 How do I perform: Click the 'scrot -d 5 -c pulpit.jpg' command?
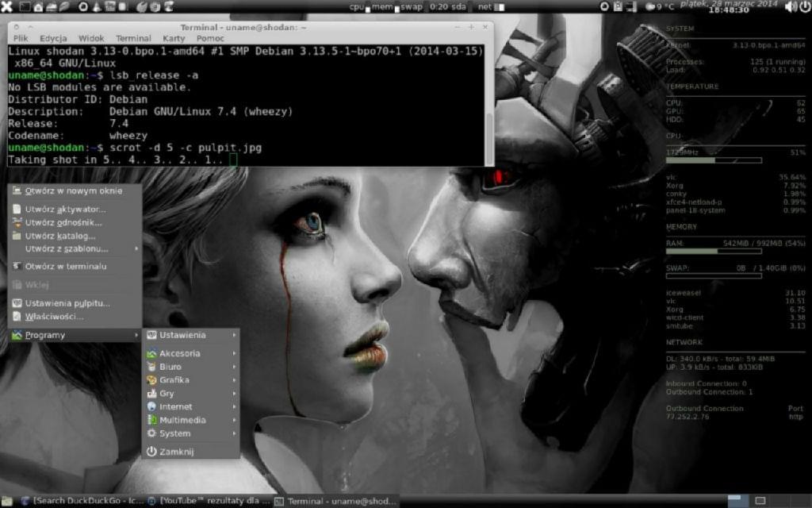coord(186,148)
